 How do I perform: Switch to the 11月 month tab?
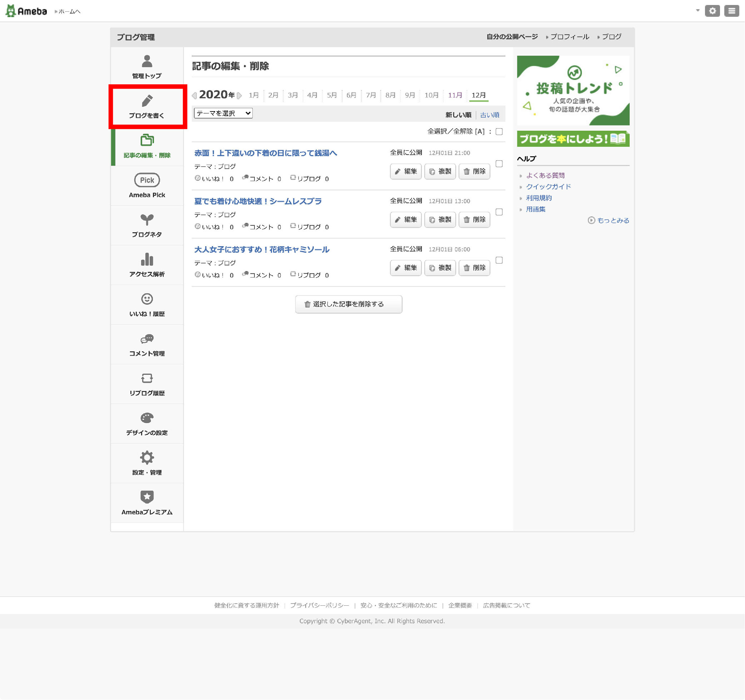point(455,95)
